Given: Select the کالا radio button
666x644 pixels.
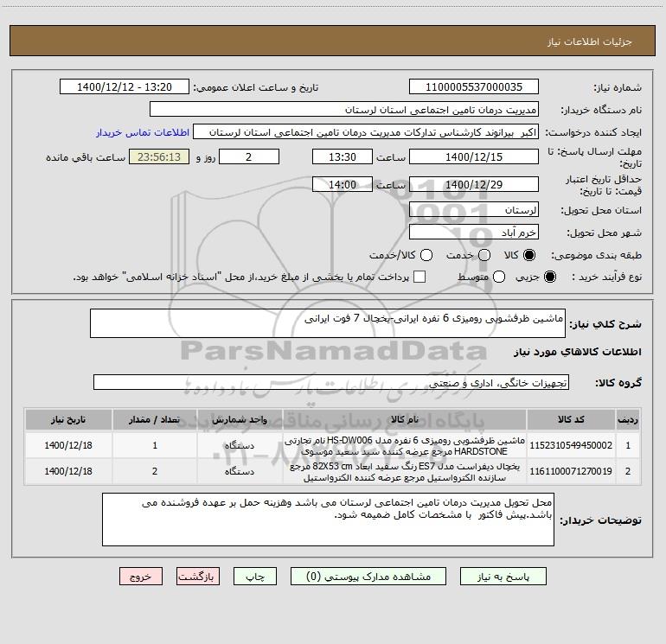Looking at the screenshot, I should 529,255.
